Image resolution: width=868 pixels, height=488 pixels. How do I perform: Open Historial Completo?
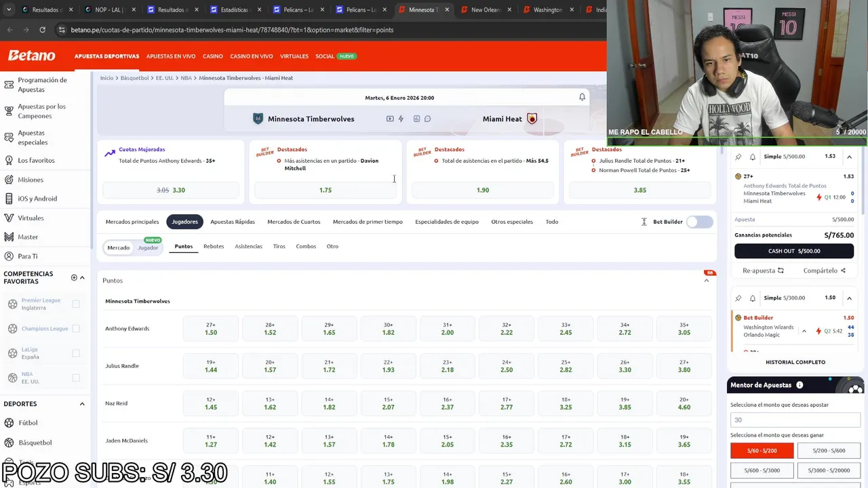pos(795,362)
